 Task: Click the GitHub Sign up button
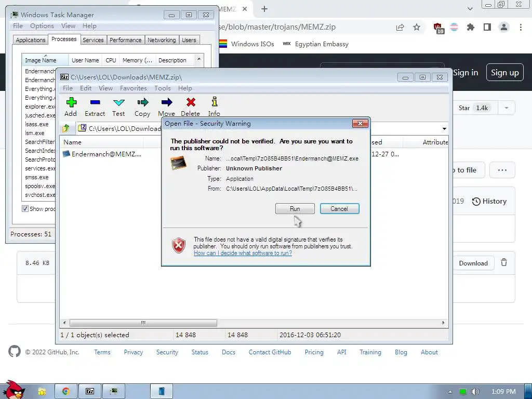[504, 73]
